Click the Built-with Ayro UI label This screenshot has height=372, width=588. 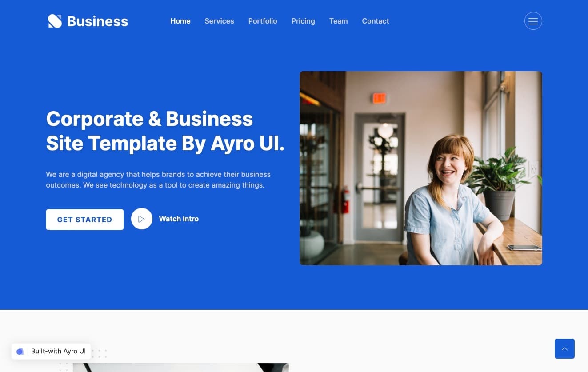58,351
